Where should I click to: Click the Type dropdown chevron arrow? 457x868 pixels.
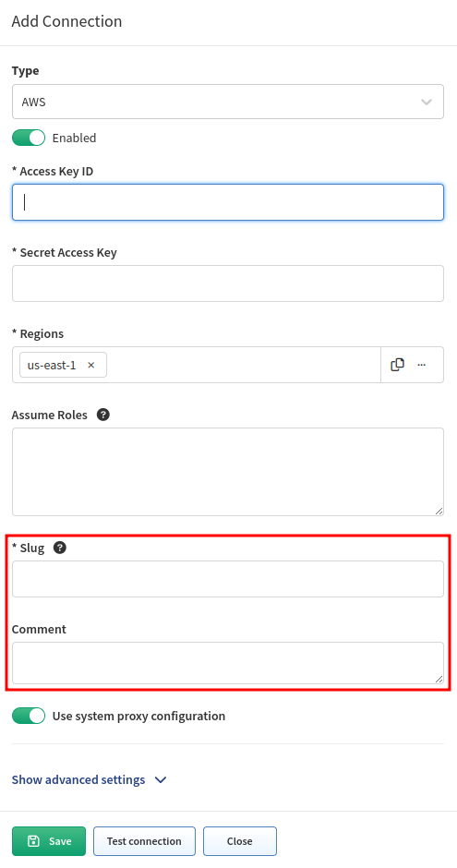(426, 102)
